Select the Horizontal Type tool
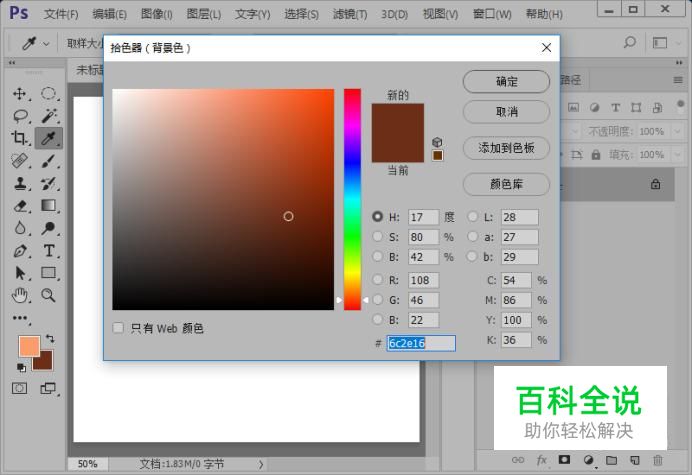This screenshot has height=475, width=692. pos(49,251)
